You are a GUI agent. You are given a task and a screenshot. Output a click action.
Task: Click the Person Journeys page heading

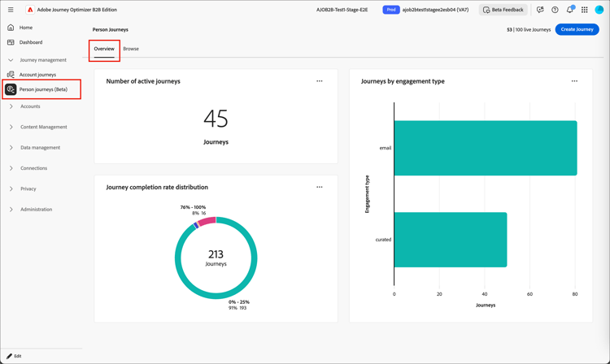(111, 29)
